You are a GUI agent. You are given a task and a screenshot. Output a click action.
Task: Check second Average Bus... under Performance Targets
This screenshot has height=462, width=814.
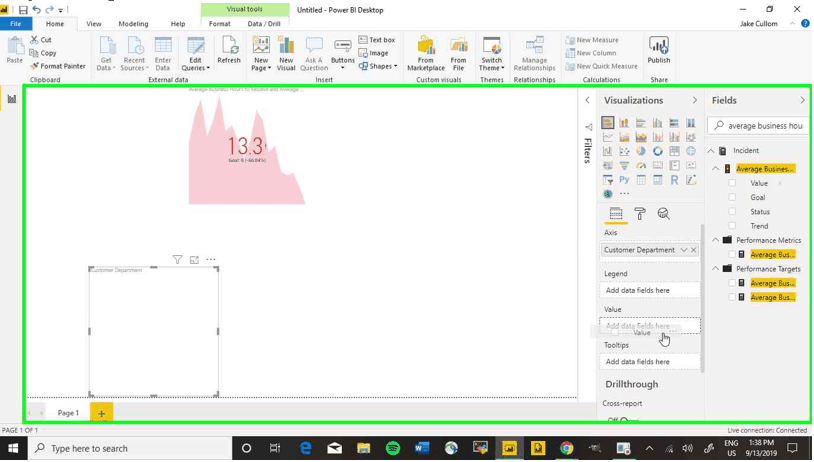(x=732, y=297)
